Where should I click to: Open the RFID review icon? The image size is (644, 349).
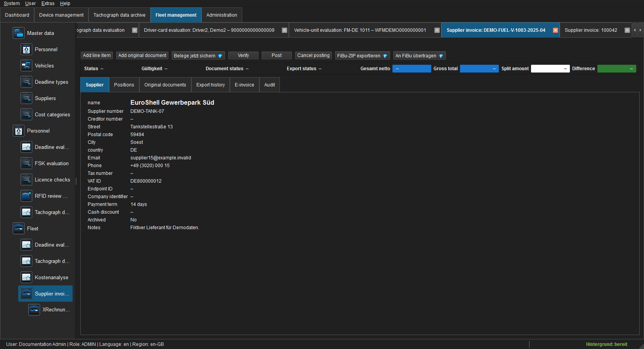click(x=26, y=196)
